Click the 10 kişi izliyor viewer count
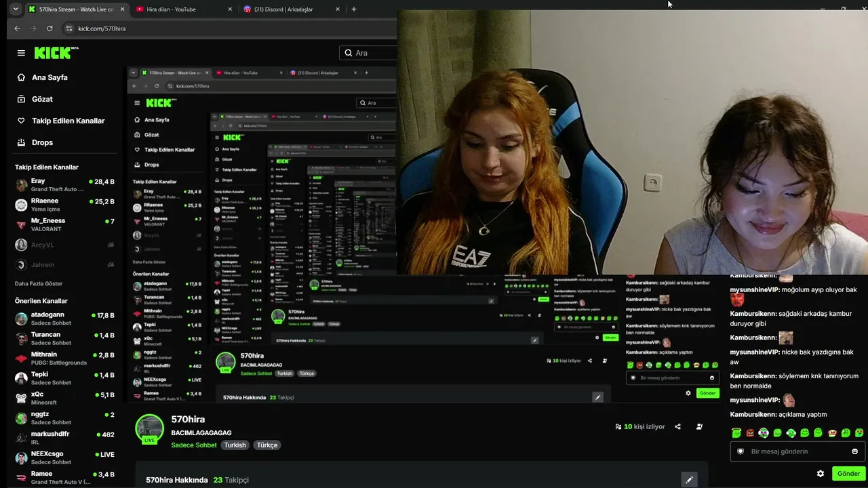This screenshot has height=488, width=868. 644,427
